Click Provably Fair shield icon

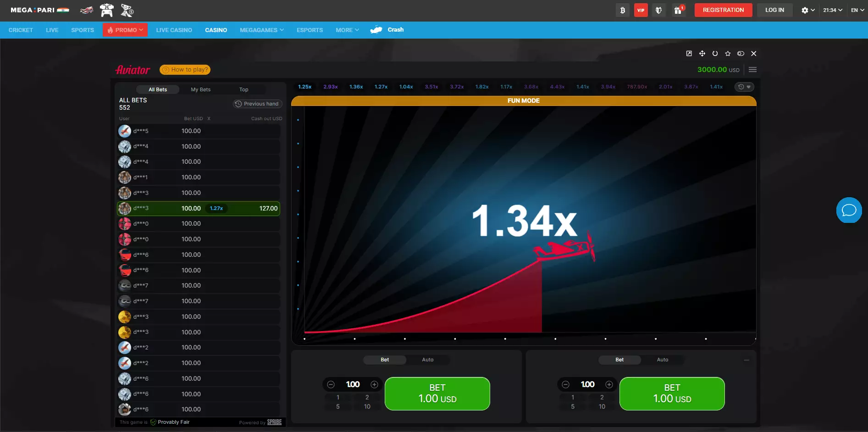(153, 422)
